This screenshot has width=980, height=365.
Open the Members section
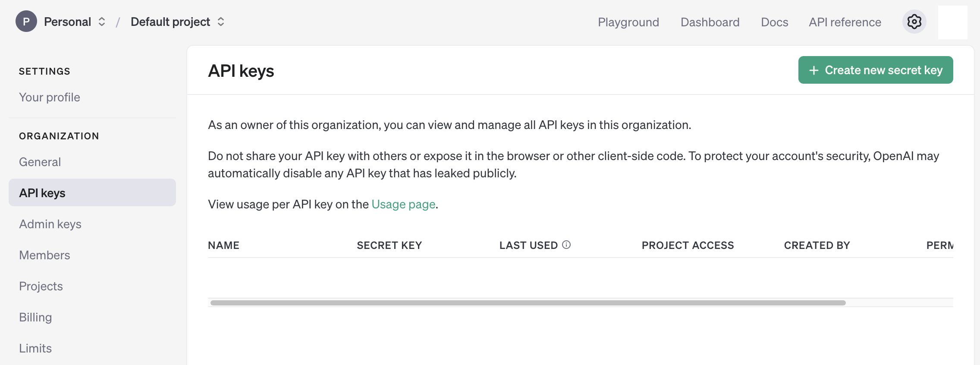(x=44, y=255)
